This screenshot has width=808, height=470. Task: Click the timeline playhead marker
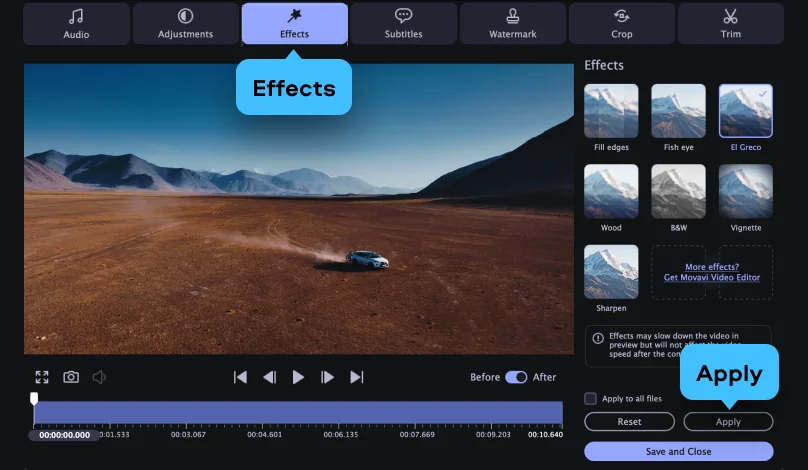coord(34,398)
